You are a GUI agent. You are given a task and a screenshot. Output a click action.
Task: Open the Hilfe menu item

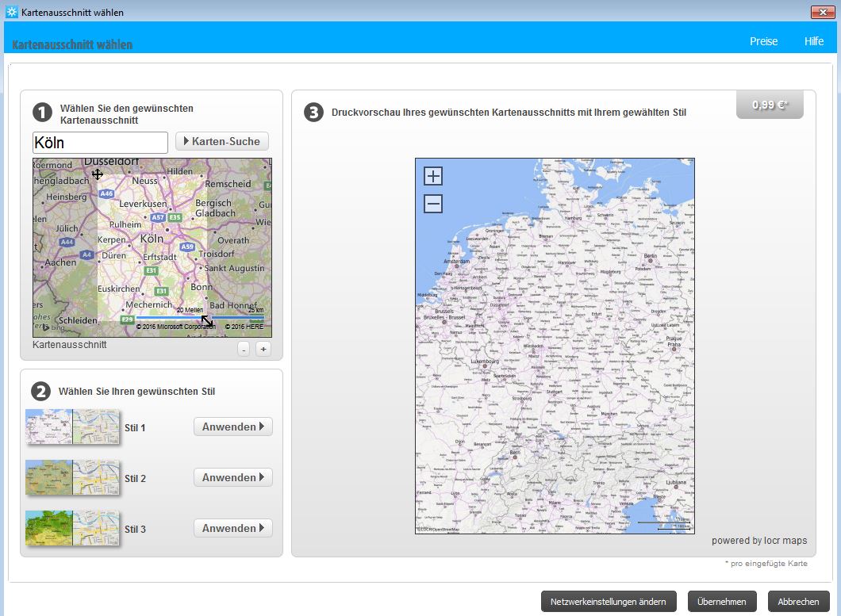click(813, 41)
